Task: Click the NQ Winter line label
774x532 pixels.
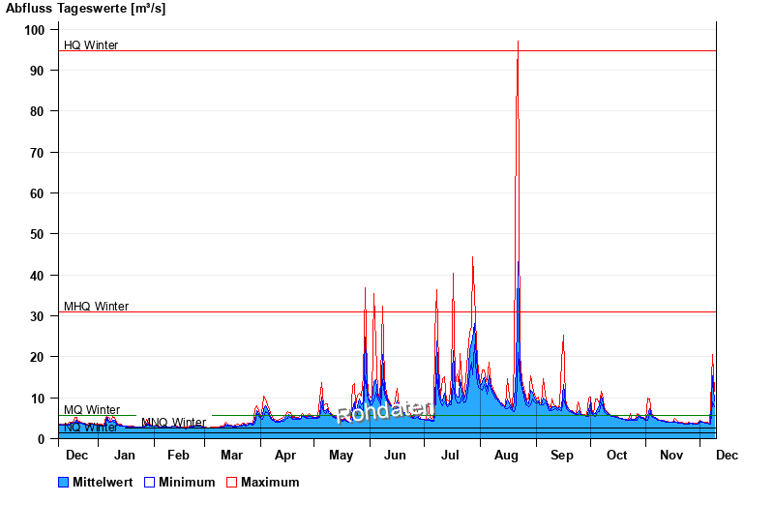Action: point(90,428)
